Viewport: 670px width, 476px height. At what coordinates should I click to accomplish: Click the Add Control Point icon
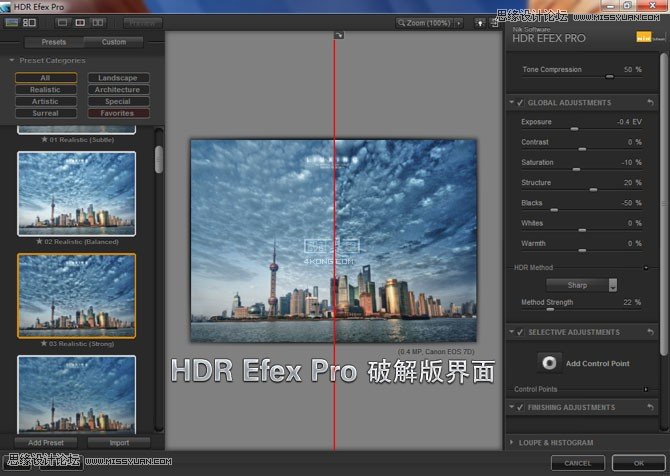550,363
